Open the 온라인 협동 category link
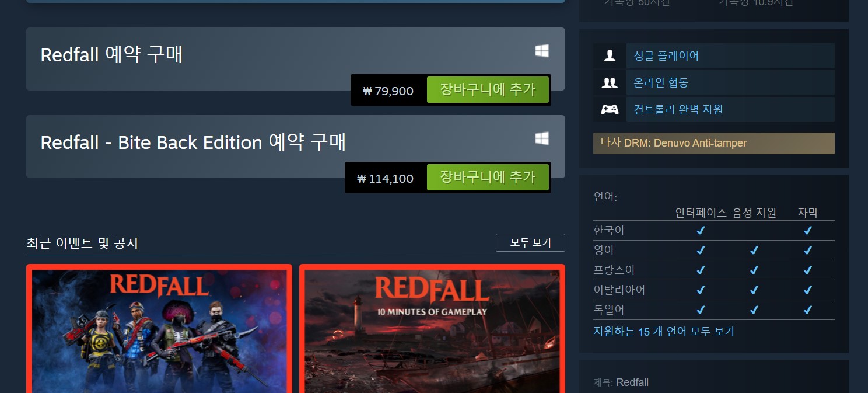The width and height of the screenshot is (868, 393). click(661, 82)
